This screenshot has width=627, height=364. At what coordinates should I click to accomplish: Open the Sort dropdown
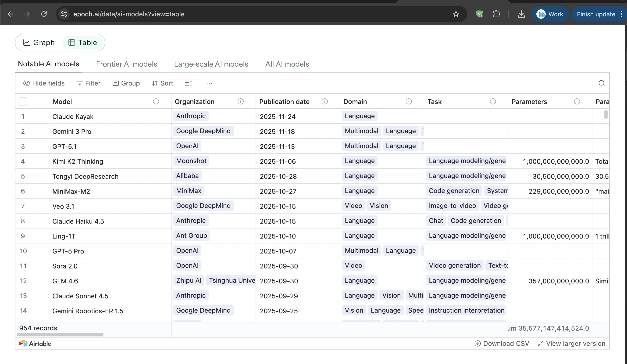(x=162, y=83)
